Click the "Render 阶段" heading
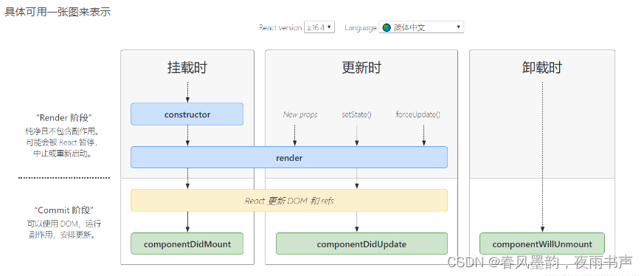Image resolution: width=644 pixels, height=276 pixels. pos(64,118)
